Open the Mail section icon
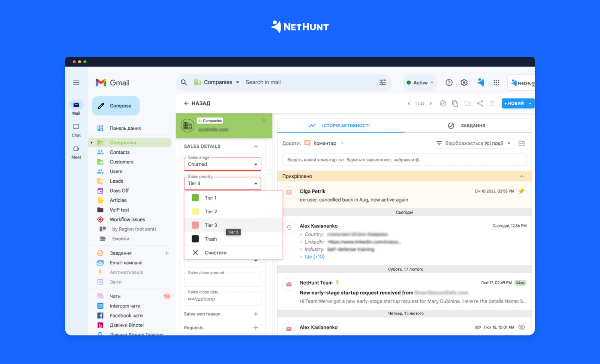The image size is (600, 364). (76, 105)
